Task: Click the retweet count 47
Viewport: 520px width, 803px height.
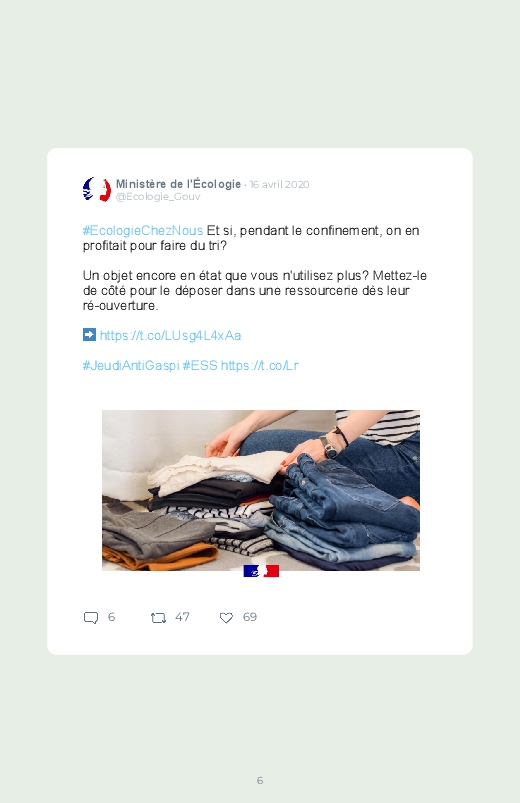Action: click(x=182, y=617)
